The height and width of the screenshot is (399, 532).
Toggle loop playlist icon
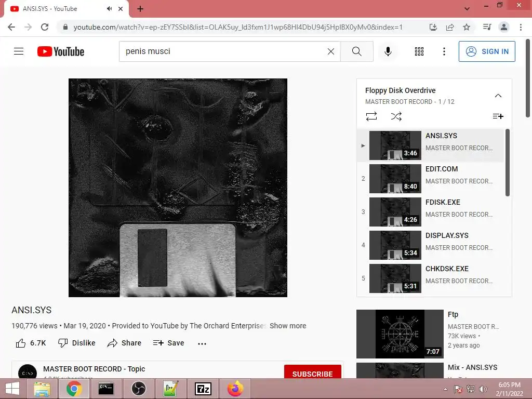tap(371, 116)
